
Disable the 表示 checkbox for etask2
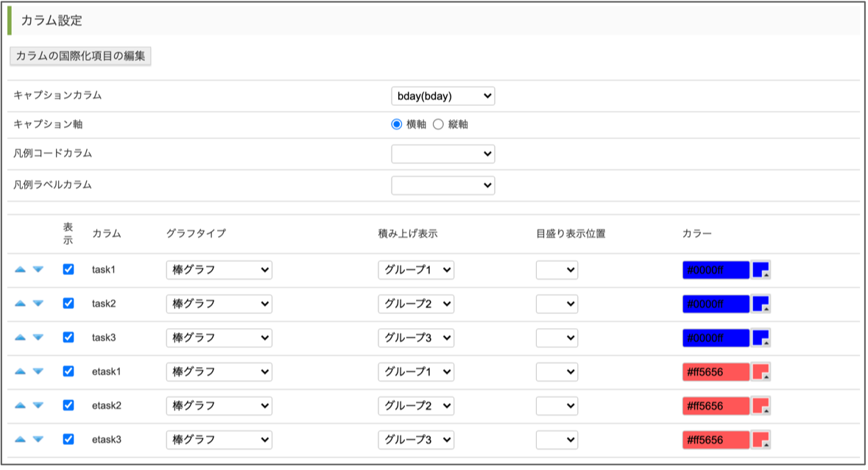(68, 405)
